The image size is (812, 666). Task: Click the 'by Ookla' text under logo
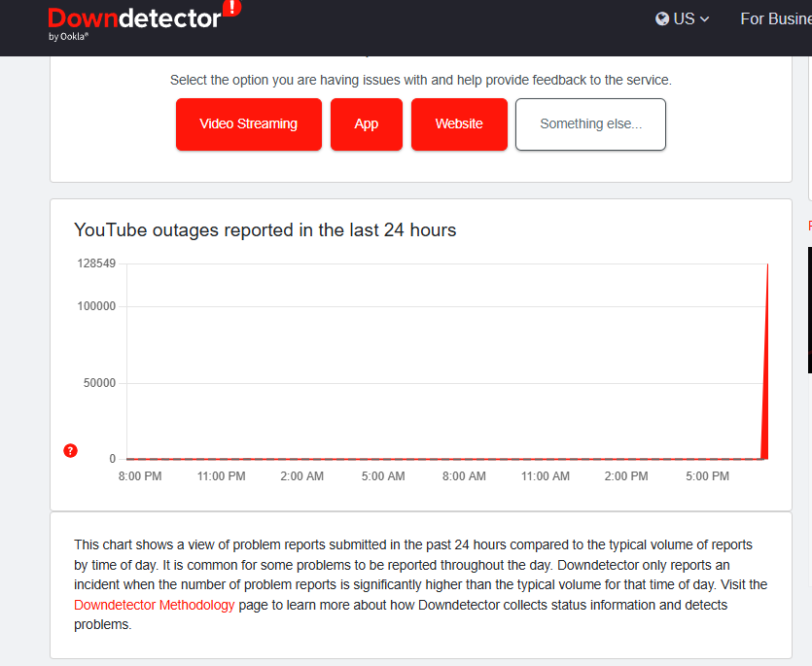(68, 37)
